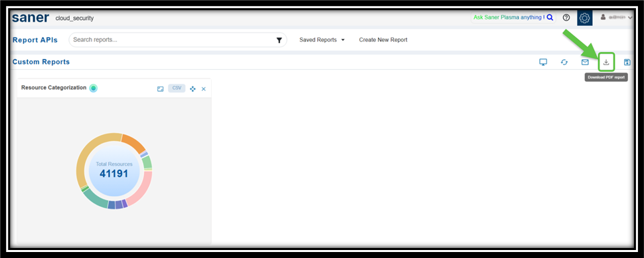This screenshot has width=644, height=258.
Task: Click the cloud_security account label
Action: (x=74, y=19)
